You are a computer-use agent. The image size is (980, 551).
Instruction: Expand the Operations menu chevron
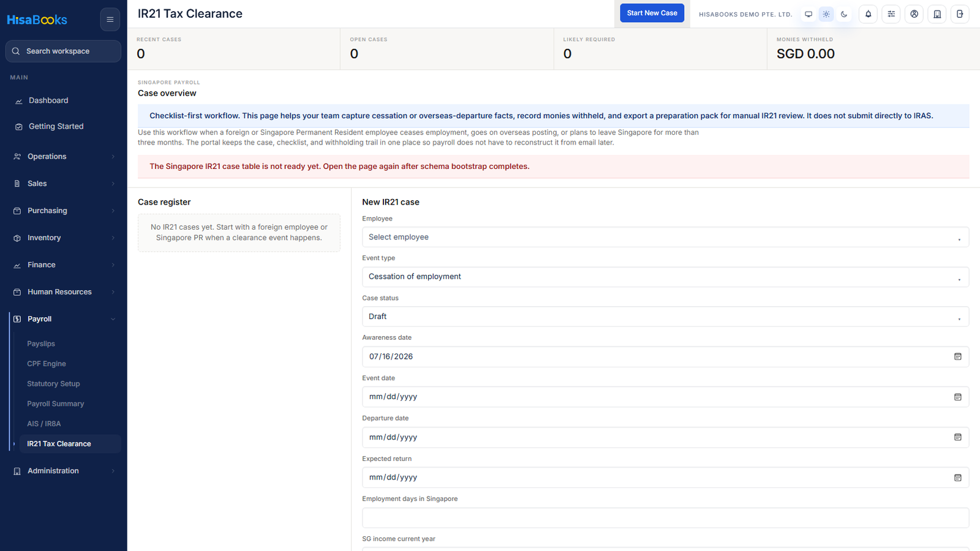[x=113, y=157]
